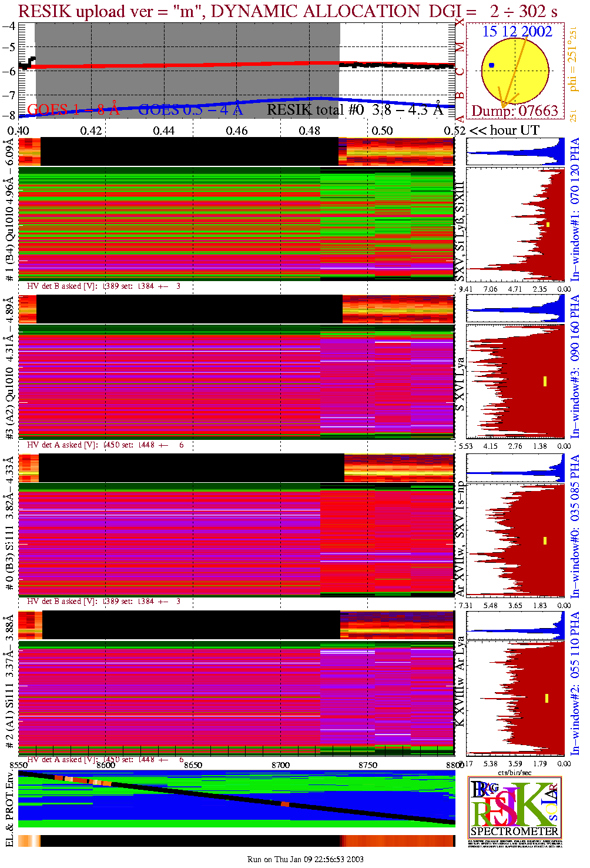
Task: Click the orange arrow tip on the solar disk
Action: point(503,106)
